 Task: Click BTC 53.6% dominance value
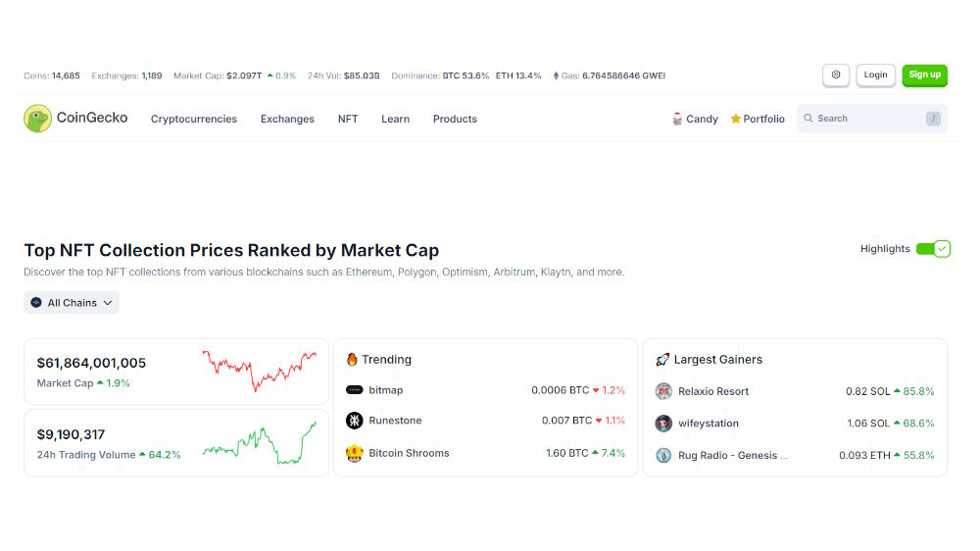tap(465, 75)
